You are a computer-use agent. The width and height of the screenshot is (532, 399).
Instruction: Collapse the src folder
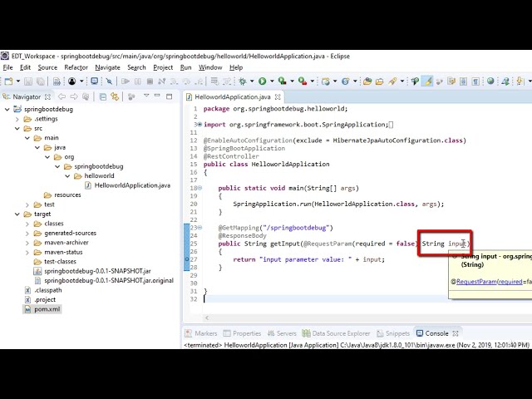pyautogui.click(x=17, y=129)
